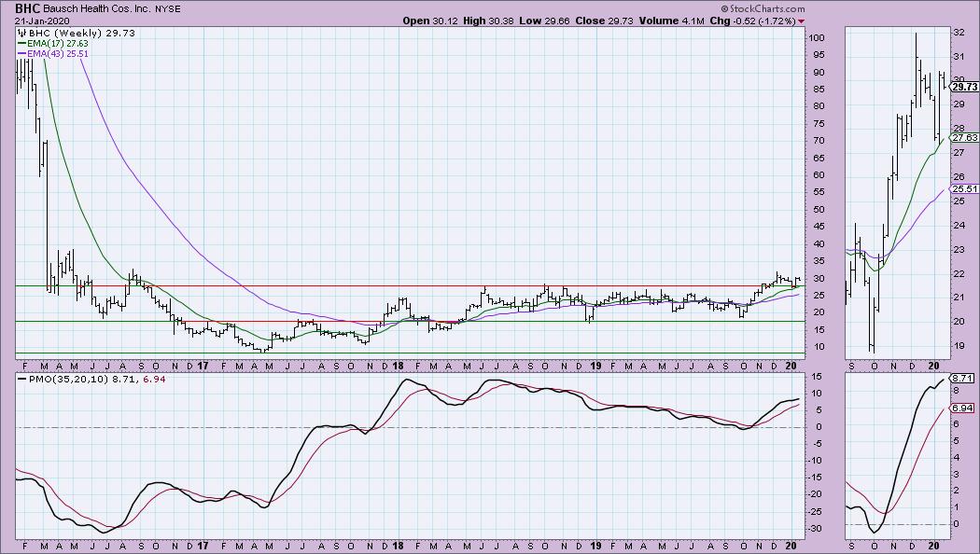Click the 27.63 EMA tag on zoom panel
The width and height of the screenshot is (980, 554).
964,137
